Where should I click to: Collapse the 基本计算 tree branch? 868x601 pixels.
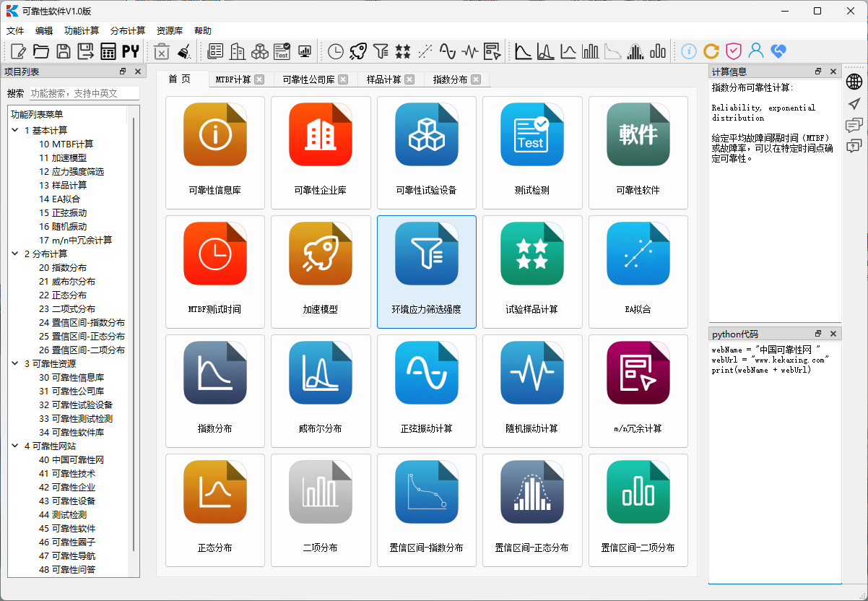point(15,130)
